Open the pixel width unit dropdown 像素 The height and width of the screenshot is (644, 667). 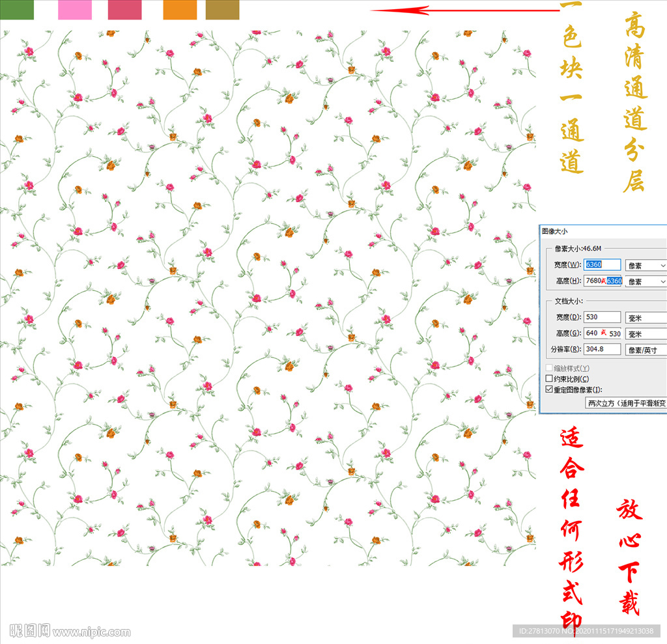pos(646,266)
